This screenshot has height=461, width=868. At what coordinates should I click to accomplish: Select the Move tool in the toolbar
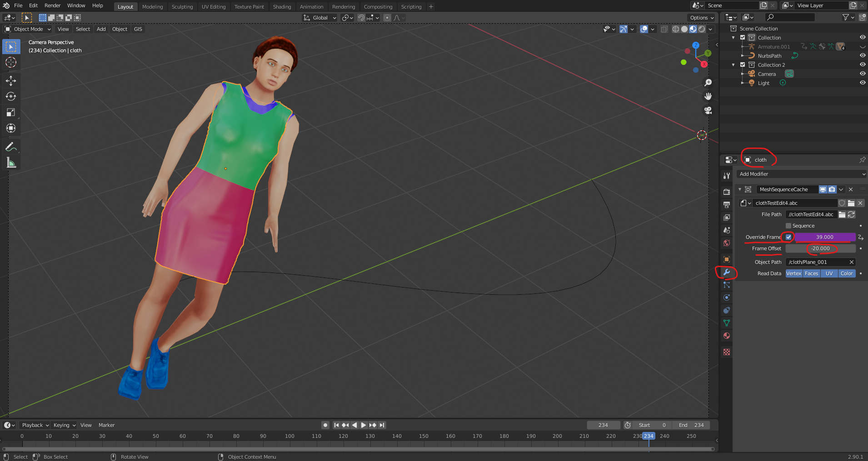click(x=11, y=81)
